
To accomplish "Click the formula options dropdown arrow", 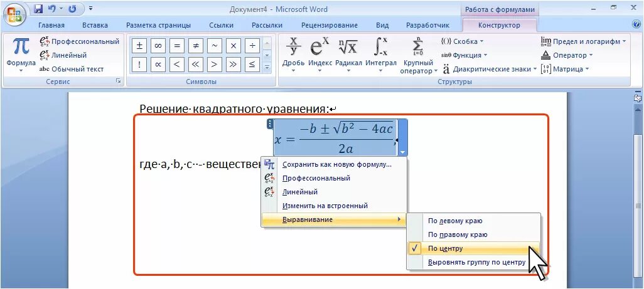I will tap(402, 152).
